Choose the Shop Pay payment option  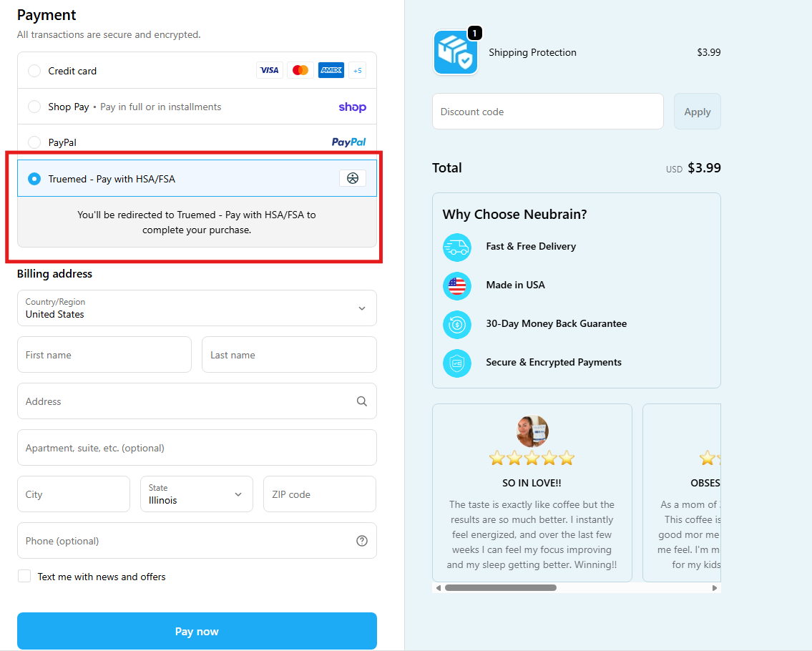pos(34,107)
